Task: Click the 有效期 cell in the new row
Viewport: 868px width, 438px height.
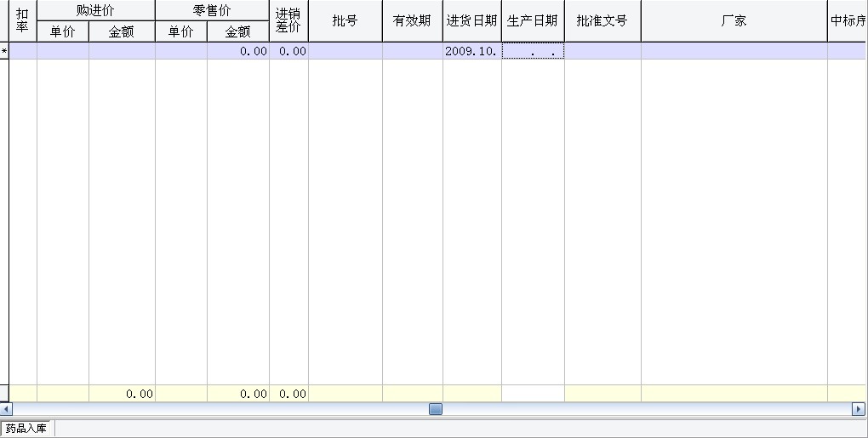Action: tap(413, 51)
